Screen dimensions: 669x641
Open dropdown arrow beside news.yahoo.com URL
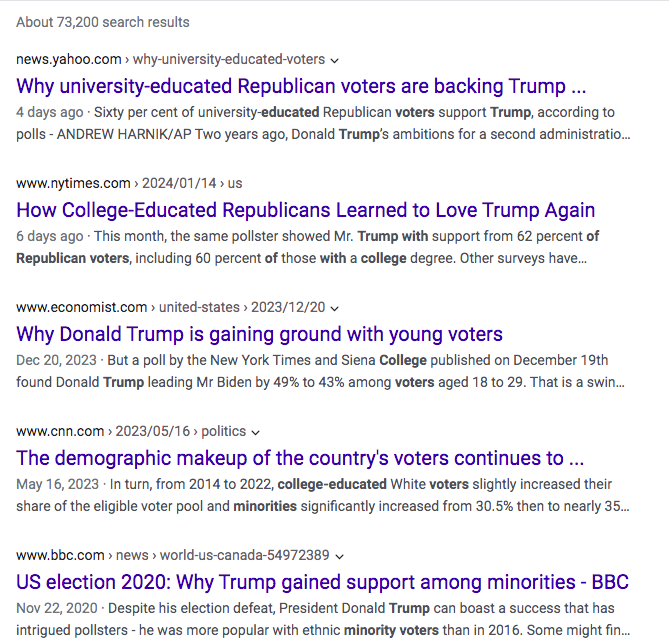click(335, 60)
